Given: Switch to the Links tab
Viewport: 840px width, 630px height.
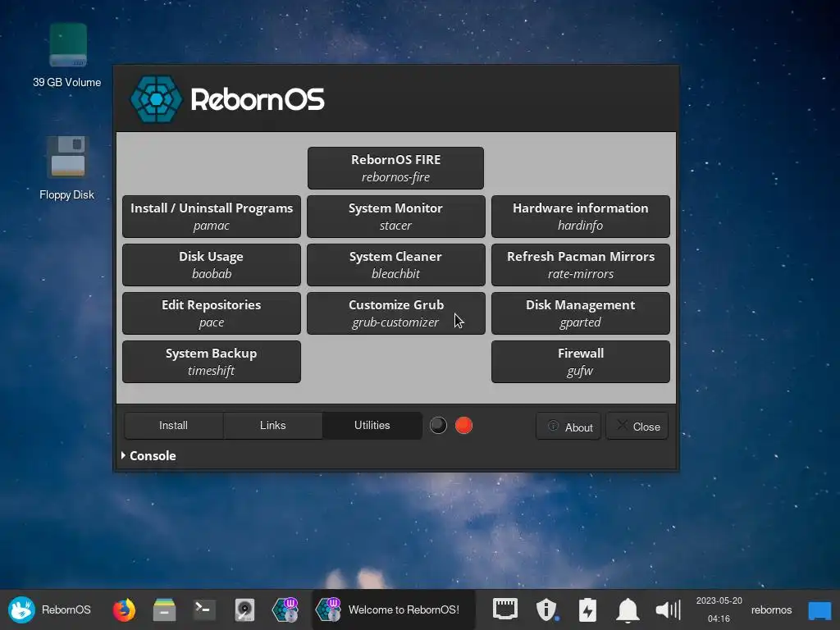Looking at the screenshot, I should (272, 426).
